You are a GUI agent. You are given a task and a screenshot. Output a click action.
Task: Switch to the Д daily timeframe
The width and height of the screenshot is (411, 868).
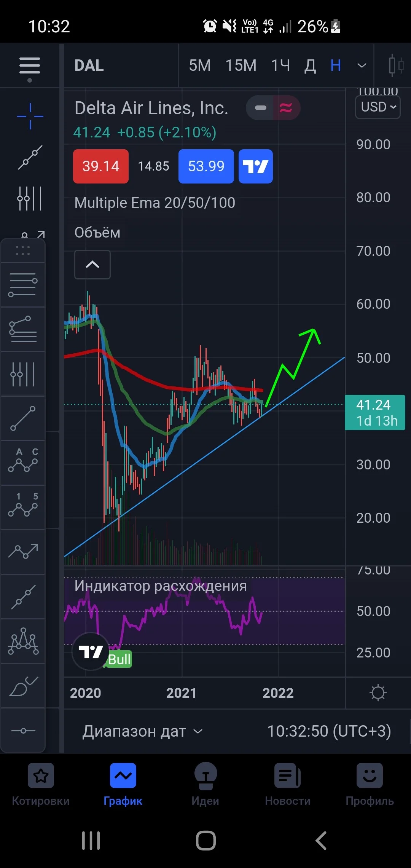pos(310,65)
